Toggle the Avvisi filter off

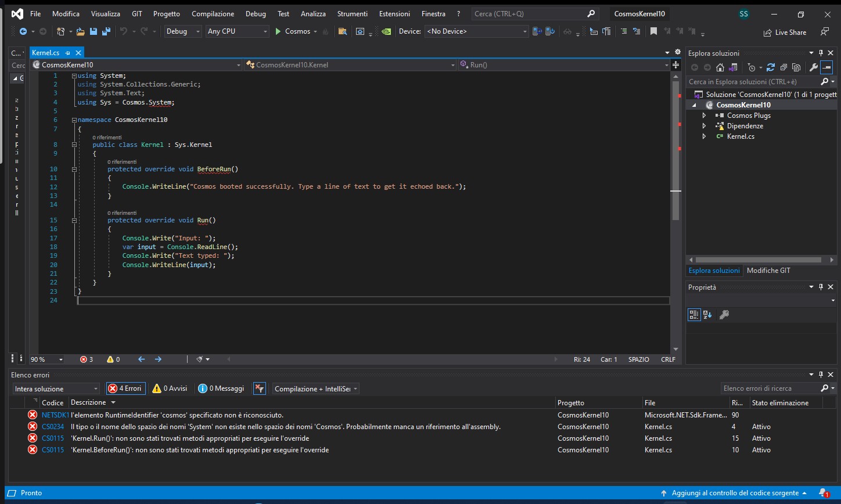(x=169, y=388)
